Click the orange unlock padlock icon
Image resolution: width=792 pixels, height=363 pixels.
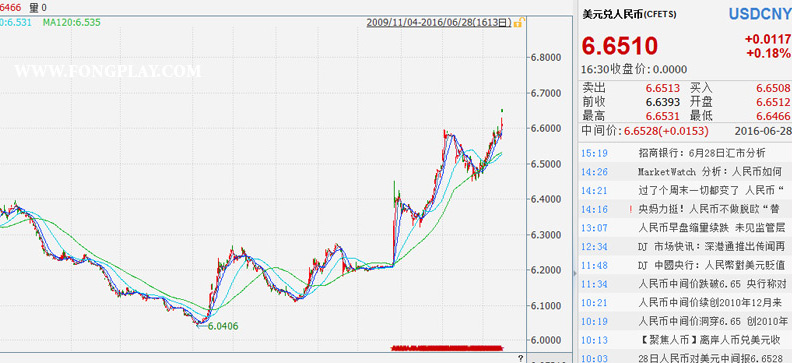click(x=519, y=22)
